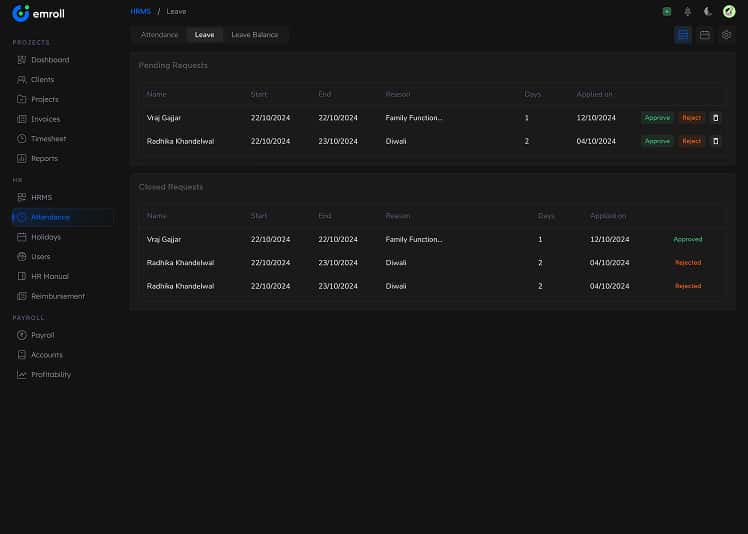The image size is (748, 534).
Task: Open leave settings gear icon
Action: (727, 35)
